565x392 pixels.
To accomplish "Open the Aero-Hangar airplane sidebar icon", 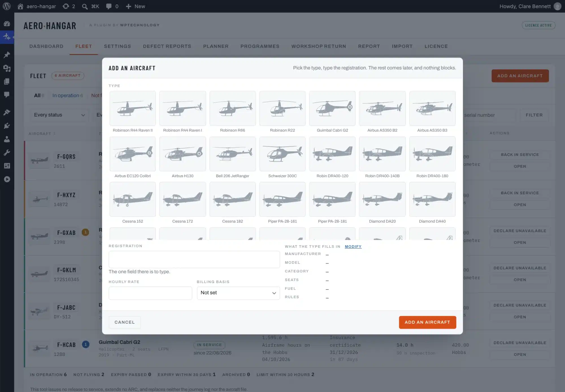I will (x=7, y=37).
